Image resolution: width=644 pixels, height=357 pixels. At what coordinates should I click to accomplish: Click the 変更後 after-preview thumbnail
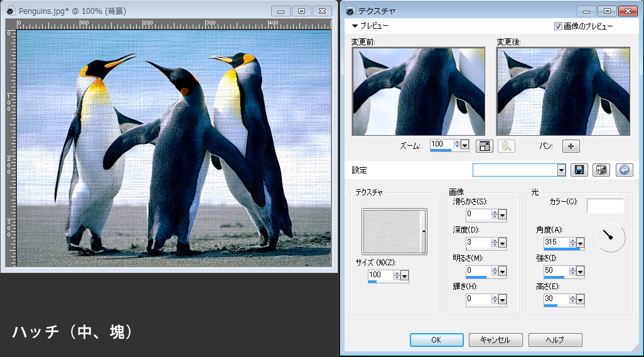(563, 92)
